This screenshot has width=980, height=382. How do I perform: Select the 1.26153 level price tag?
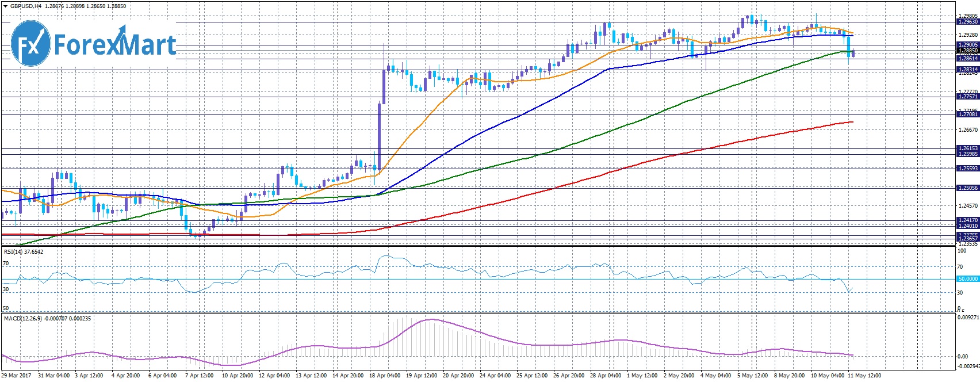coord(967,148)
